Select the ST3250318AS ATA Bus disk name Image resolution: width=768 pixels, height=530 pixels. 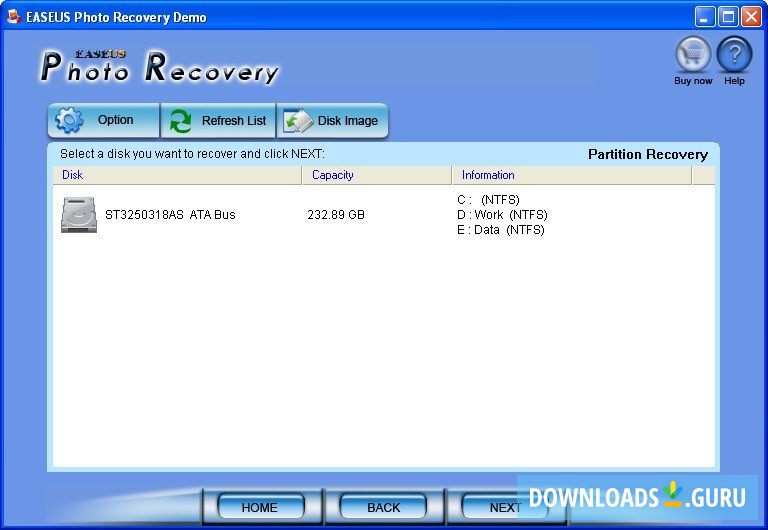tap(170, 215)
